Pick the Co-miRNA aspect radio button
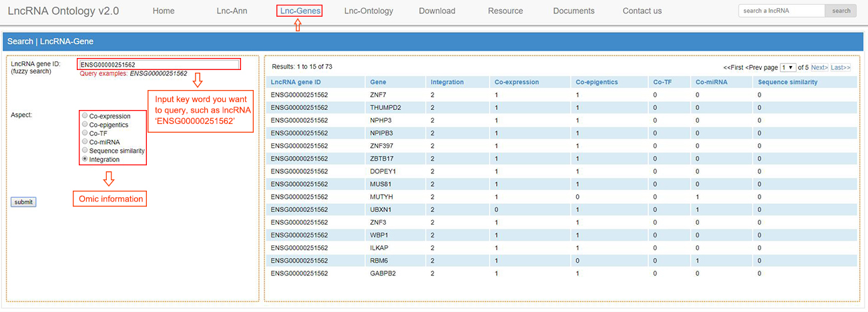Screen dimensions: 868x312 85,142
